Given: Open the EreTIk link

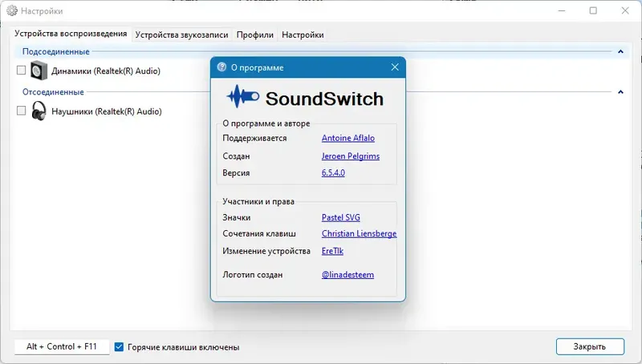Looking at the screenshot, I should click(x=332, y=251).
